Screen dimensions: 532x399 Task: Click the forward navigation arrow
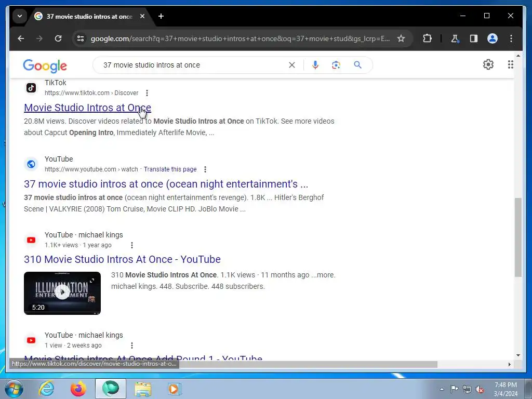click(39, 38)
